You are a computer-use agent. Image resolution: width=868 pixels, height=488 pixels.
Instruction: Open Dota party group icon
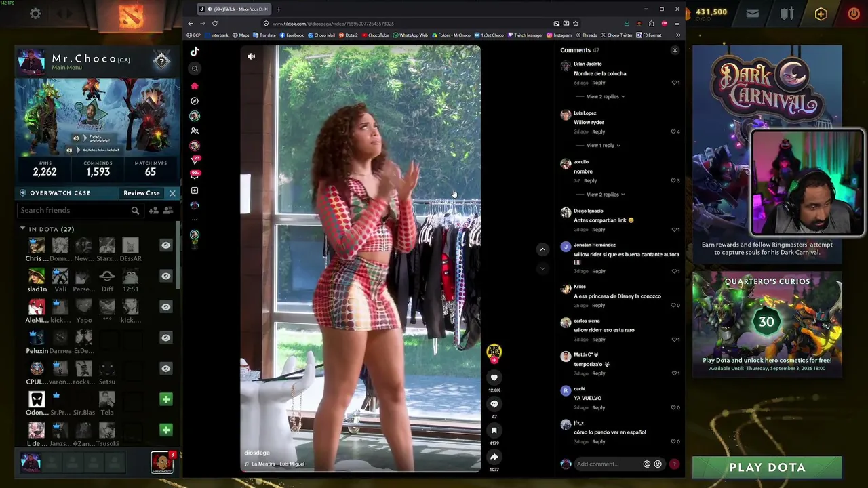[168, 211]
